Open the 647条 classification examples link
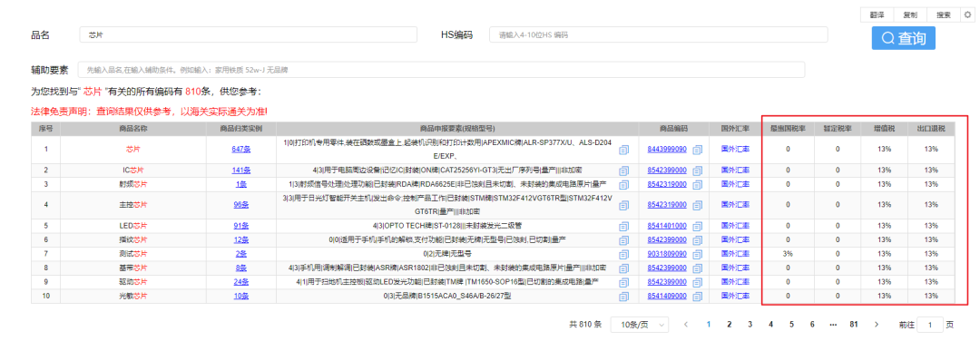Screen dimensions: 980x341 tap(241, 150)
